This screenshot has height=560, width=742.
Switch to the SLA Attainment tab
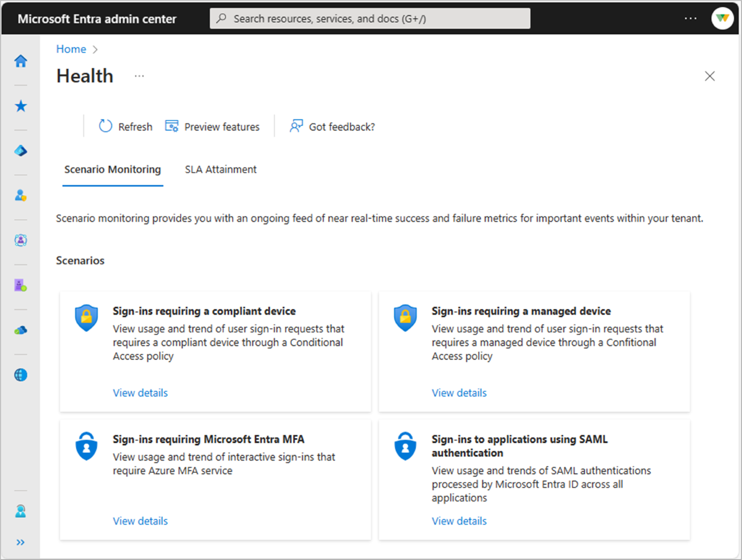220,169
